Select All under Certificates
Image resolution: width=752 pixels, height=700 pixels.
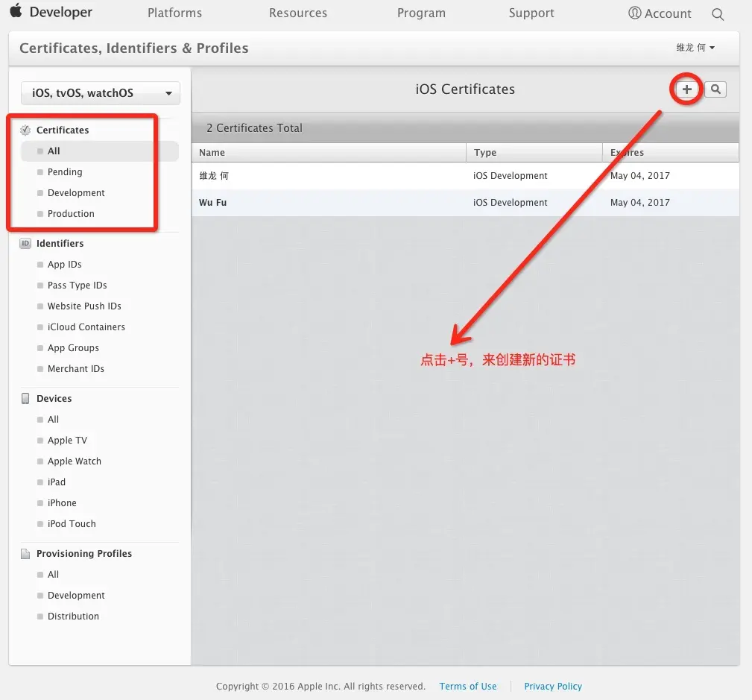point(100,151)
